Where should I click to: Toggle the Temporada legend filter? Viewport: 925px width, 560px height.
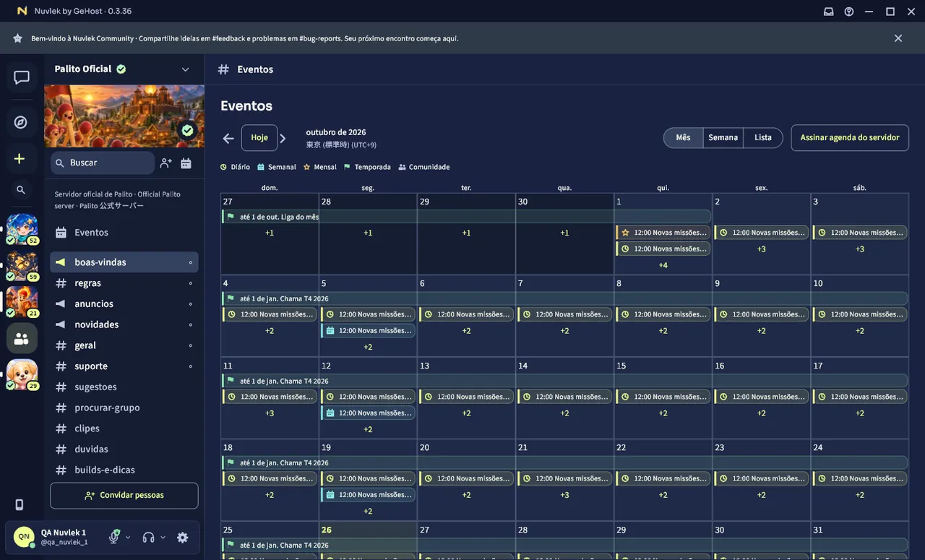click(x=367, y=167)
